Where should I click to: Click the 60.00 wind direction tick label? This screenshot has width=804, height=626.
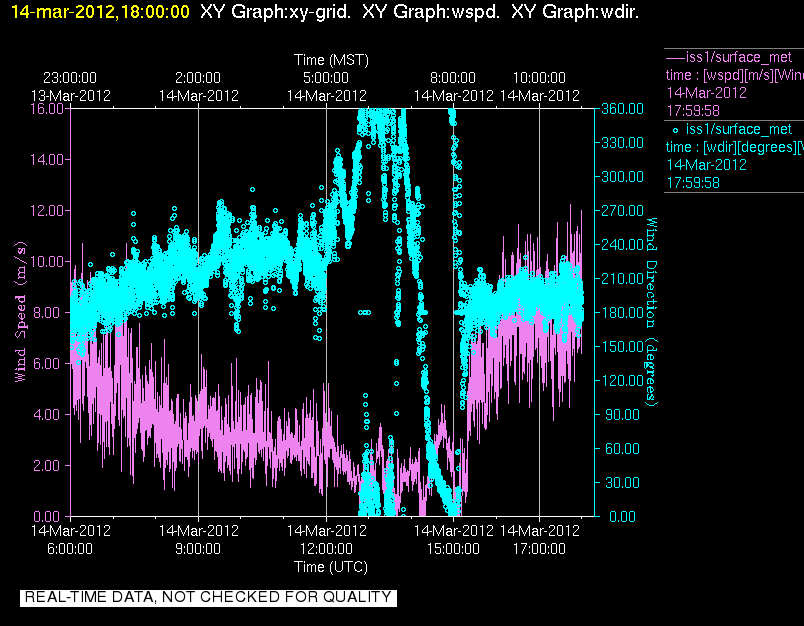click(x=622, y=449)
